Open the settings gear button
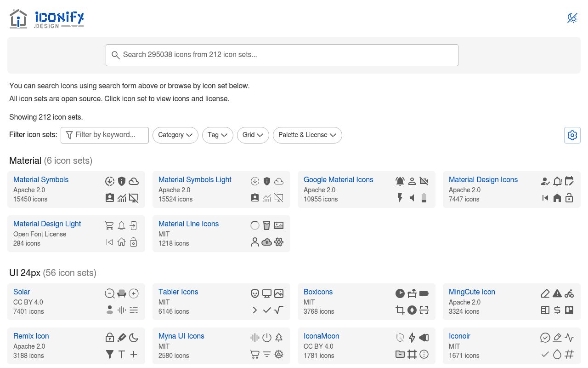This screenshot has width=588, height=368. 572,135
